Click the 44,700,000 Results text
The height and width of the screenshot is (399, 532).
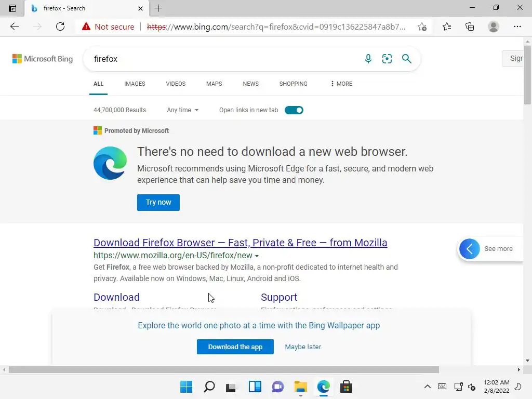(120, 110)
